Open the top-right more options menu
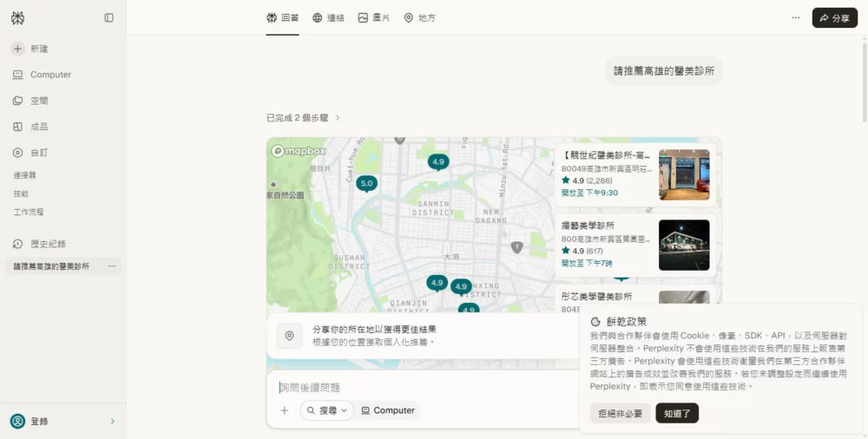868x439 pixels. pos(795,17)
